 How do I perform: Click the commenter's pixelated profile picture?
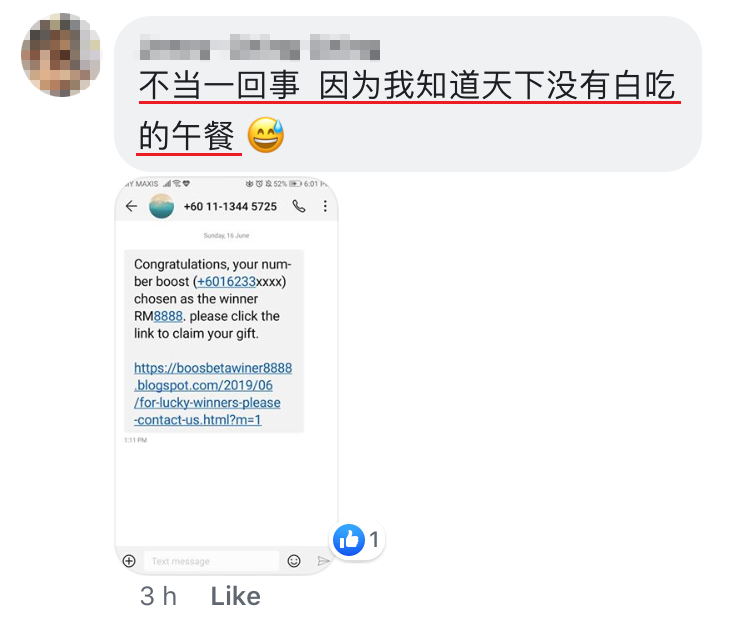click(61, 55)
